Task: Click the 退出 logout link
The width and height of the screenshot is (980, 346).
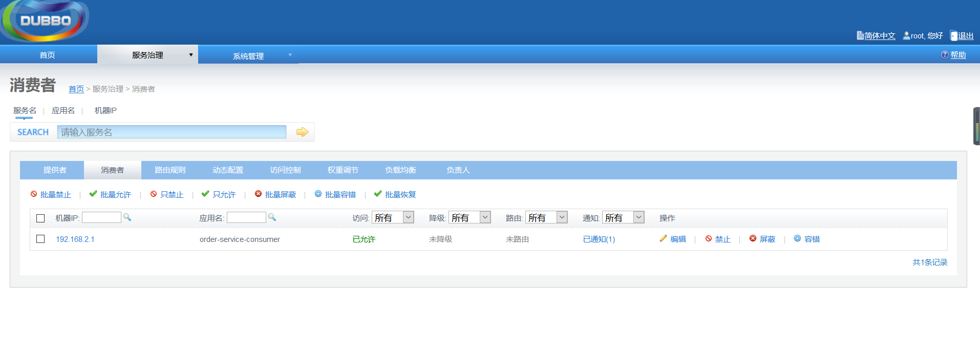Action: 966,36
